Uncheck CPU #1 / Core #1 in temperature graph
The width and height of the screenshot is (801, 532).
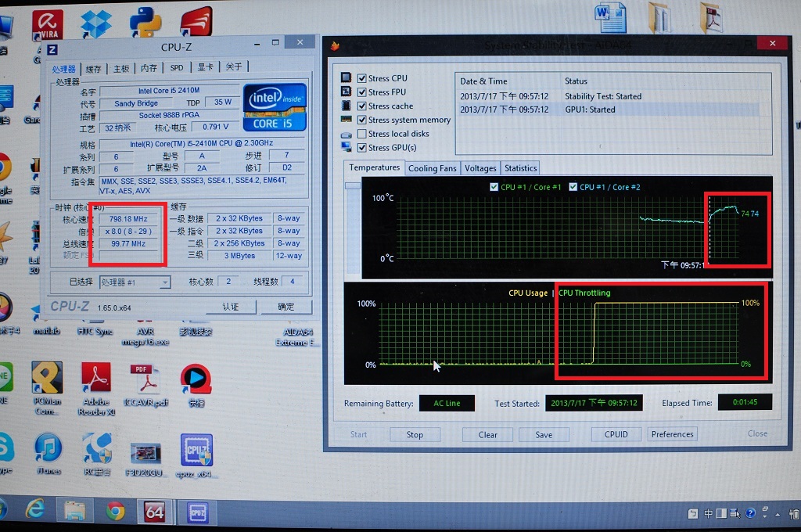point(494,187)
